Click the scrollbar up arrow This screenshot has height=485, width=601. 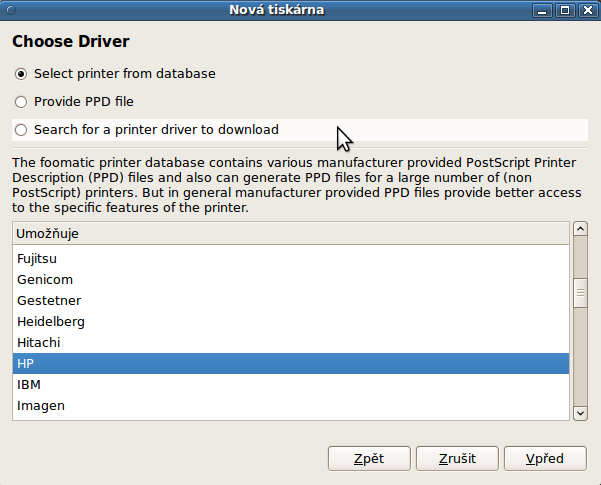click(x=580, y=229)
